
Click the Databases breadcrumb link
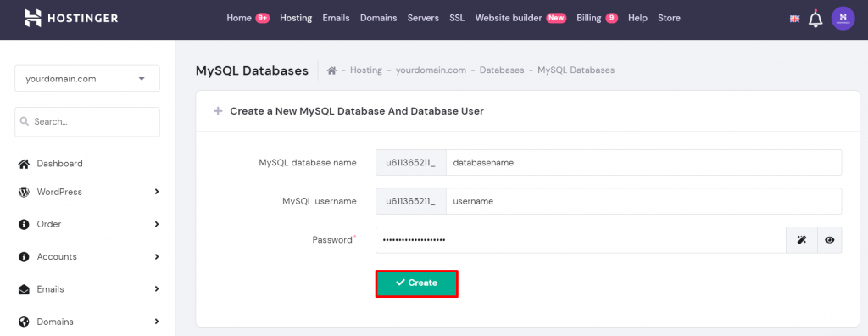pos(502,70)
